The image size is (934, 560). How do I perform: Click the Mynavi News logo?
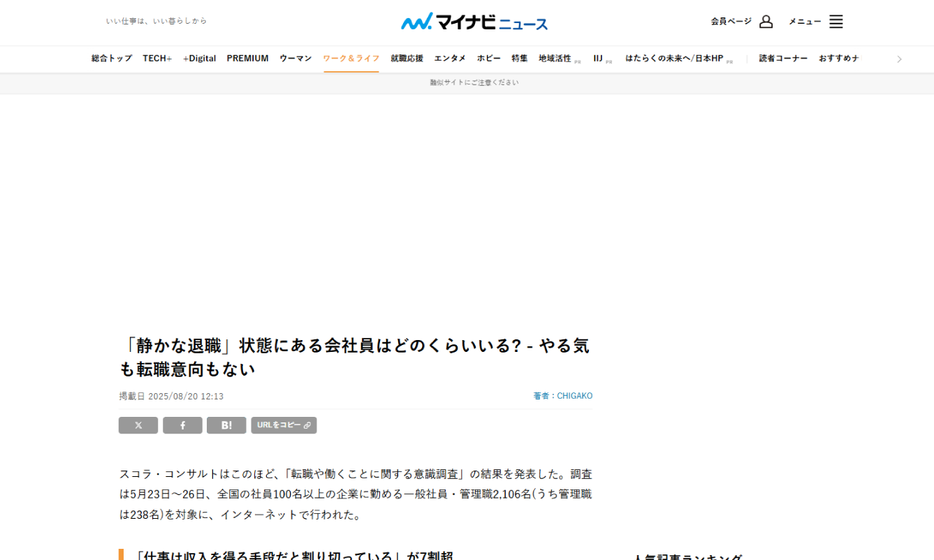click(474, 22)
